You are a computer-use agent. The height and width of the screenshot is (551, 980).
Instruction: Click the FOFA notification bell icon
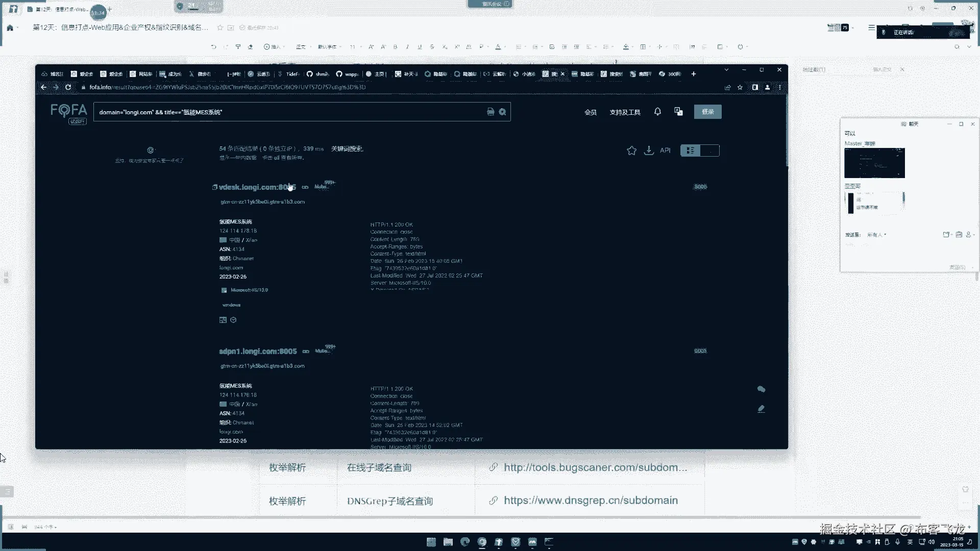pos(657,112)
